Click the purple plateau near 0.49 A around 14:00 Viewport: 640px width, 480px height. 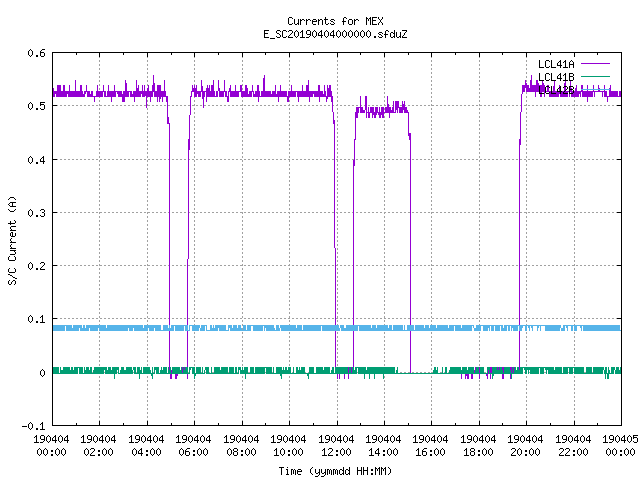click(x=382, y=110)
